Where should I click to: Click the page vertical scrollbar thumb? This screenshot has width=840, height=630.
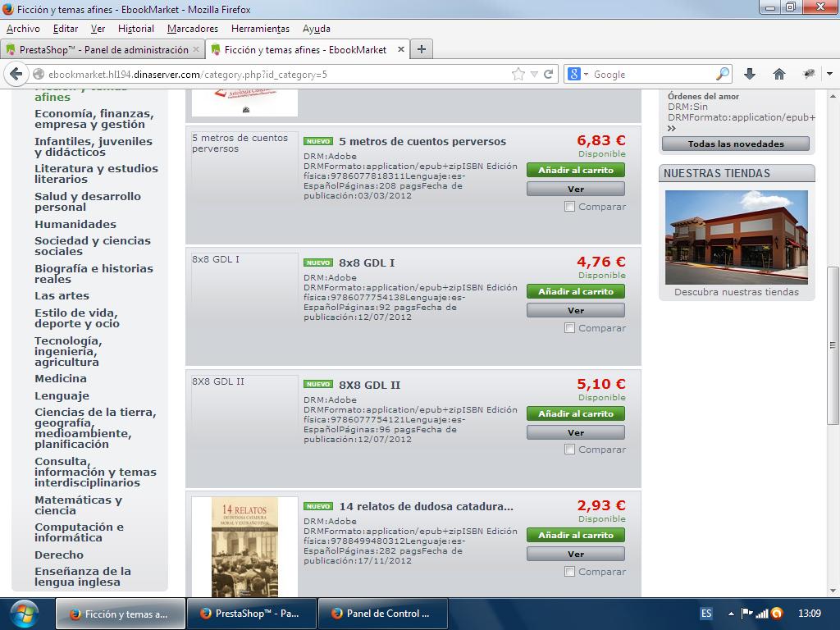(833, 345)
